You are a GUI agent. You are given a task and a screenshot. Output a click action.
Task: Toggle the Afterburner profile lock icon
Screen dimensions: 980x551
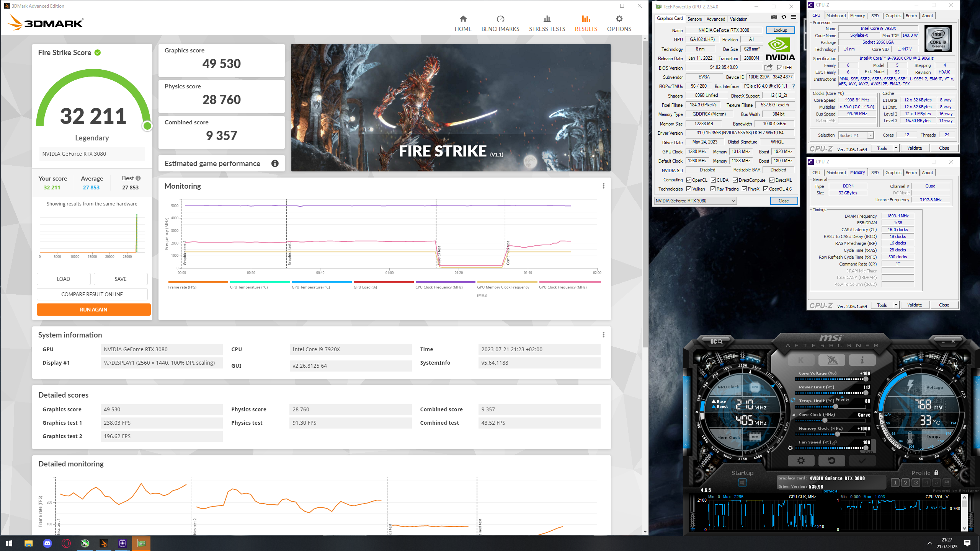936,473
